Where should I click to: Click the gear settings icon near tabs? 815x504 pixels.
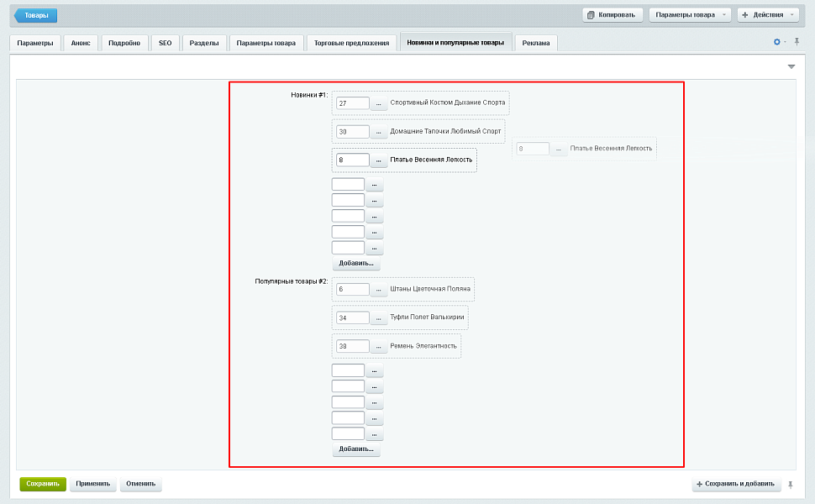click(777, 42)
